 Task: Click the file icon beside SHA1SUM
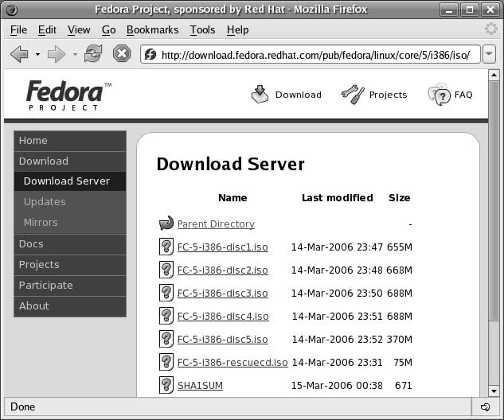(x=166, y=385)
